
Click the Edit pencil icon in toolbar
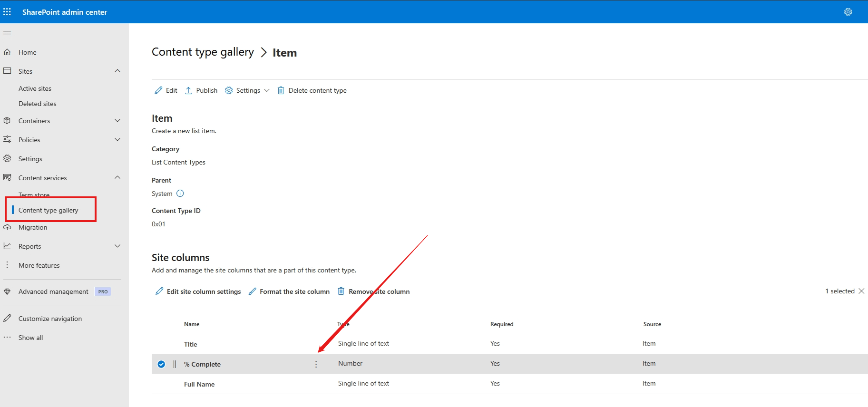point(158,90)
